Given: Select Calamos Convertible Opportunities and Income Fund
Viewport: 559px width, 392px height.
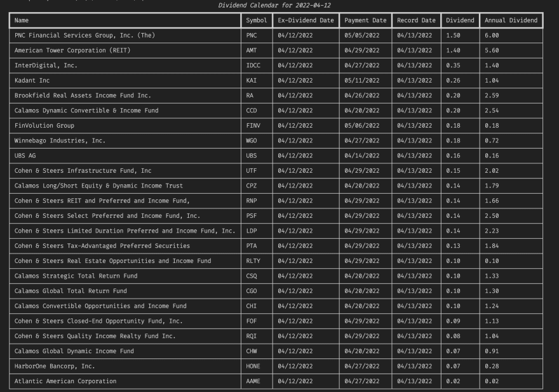Looking at the screenshot, I should (100, 306).
